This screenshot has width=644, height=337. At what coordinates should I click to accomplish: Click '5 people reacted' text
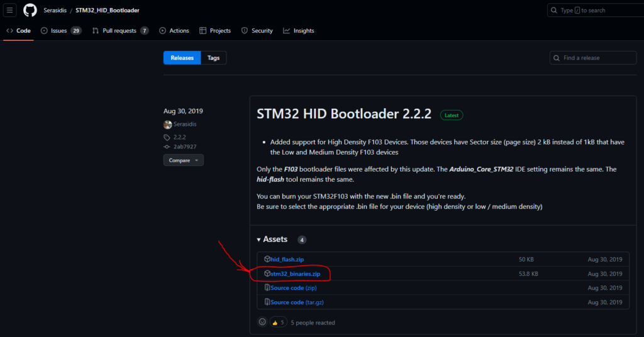[313, 323]
